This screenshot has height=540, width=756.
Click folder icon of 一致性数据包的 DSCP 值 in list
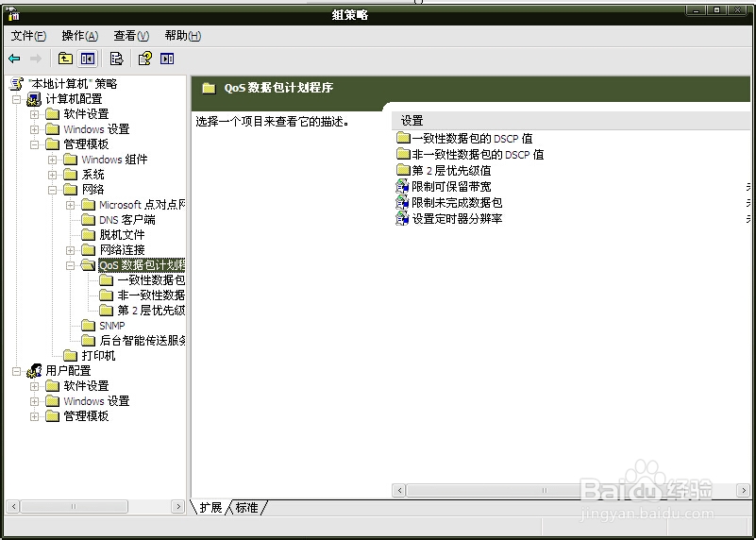tap(403, 139)
